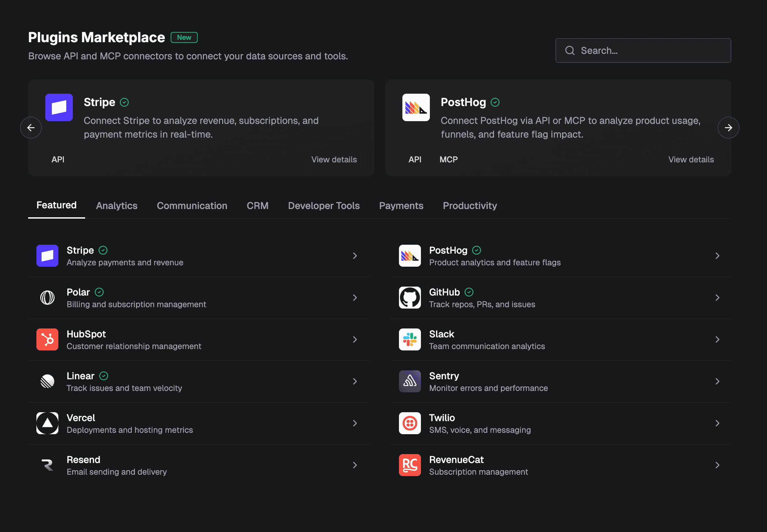Click the HubSpot logo icon

pyautogui.click(x=47, y=339)
